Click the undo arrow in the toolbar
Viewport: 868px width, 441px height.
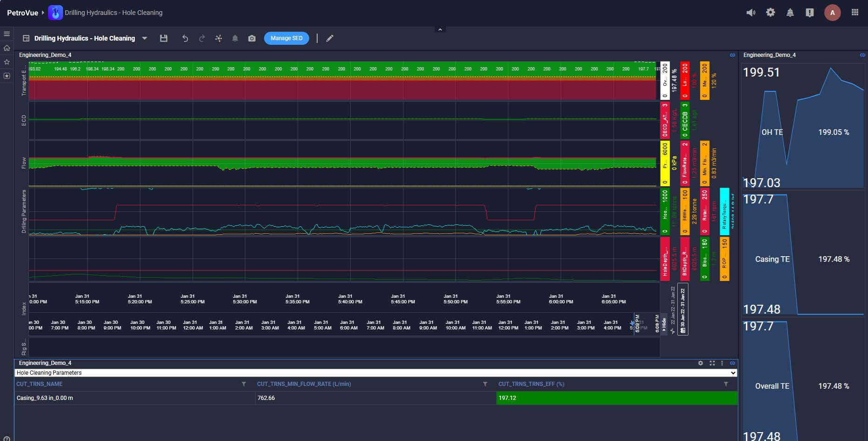click(x=185, y=38)
